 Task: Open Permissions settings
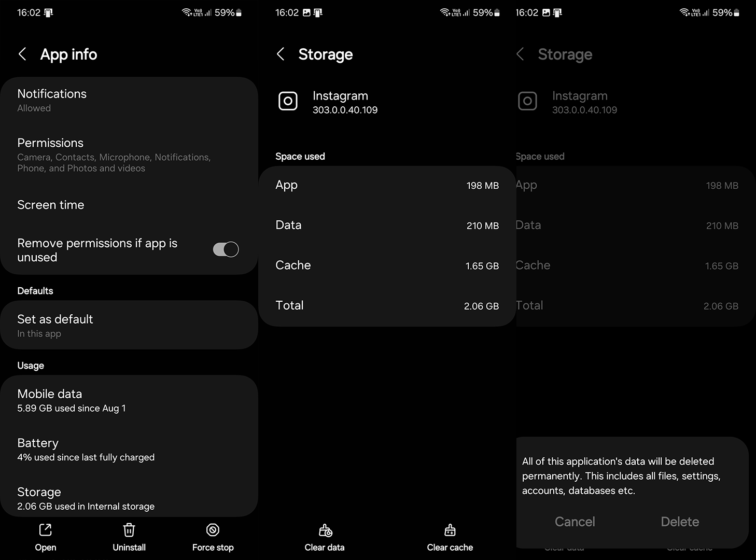point(129,155)
